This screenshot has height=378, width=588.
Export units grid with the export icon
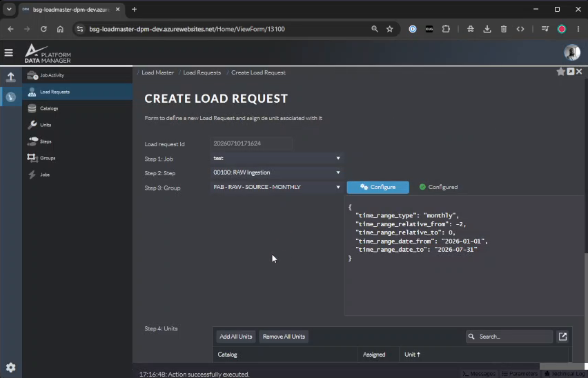[562, 337]
